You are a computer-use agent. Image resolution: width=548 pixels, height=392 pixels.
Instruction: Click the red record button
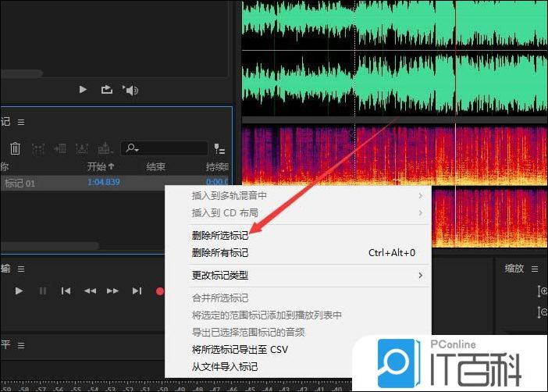pyautogui.click(x=160, y=291)
